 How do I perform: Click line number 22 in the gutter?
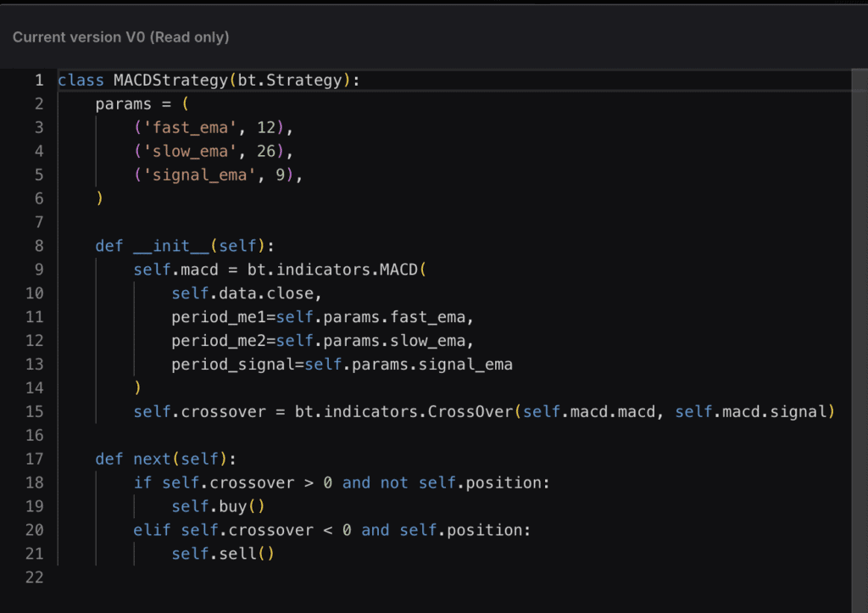[x=34, y=577]
